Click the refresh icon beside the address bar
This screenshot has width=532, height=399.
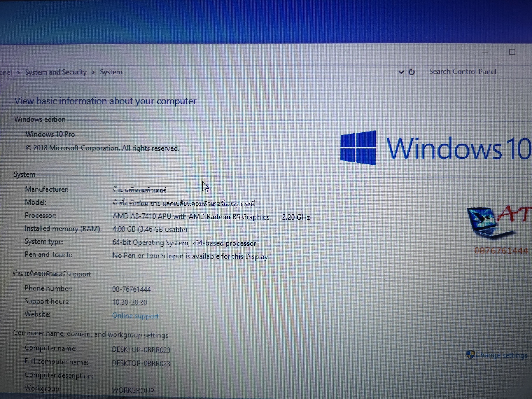[x=412, y=72]
